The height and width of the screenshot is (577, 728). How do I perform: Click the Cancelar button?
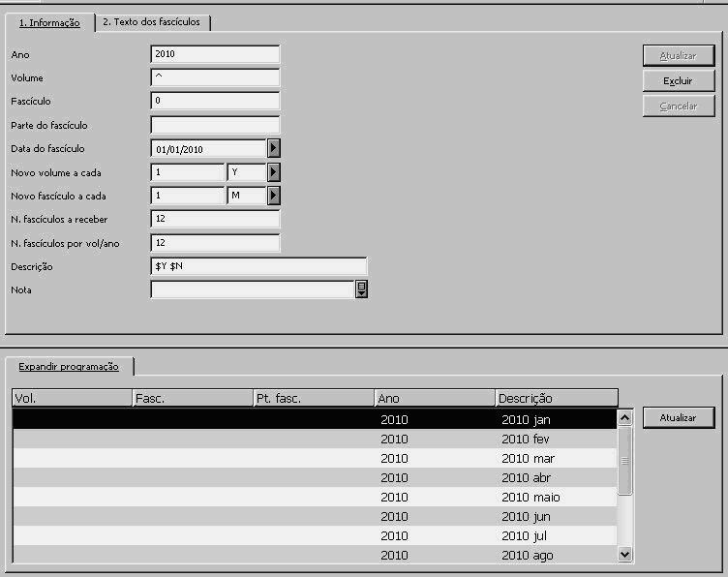(679, 106)
